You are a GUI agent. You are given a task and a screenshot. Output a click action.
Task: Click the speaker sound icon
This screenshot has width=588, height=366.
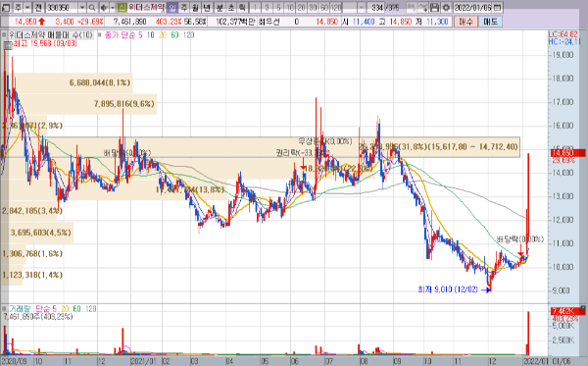pos(104,7)
